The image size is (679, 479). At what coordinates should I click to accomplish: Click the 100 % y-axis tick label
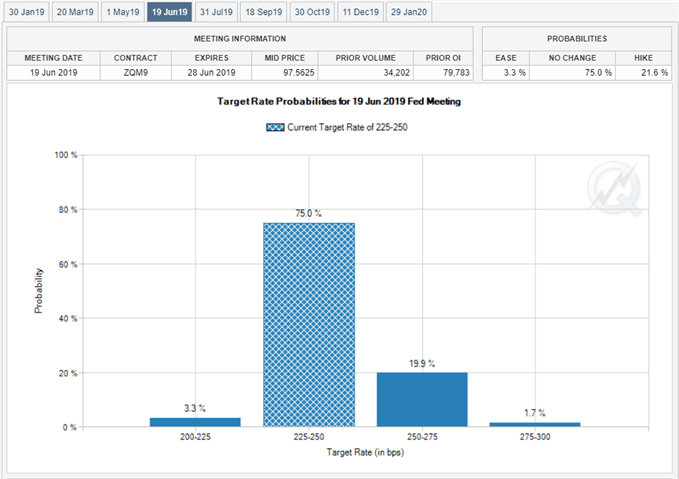coord(66,155)
